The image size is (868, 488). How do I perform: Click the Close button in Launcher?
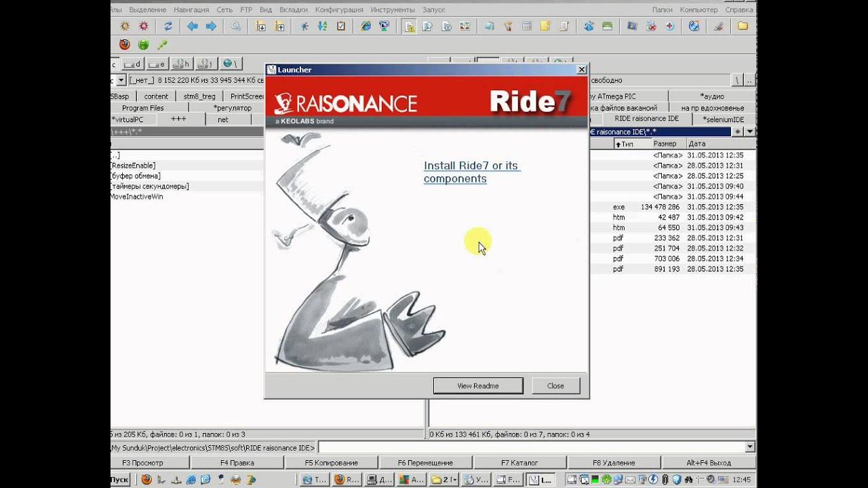click(555, 386)
